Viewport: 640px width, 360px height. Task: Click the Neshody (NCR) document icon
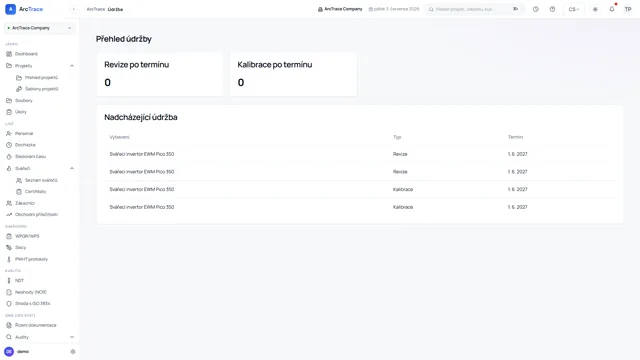[9, 292]
